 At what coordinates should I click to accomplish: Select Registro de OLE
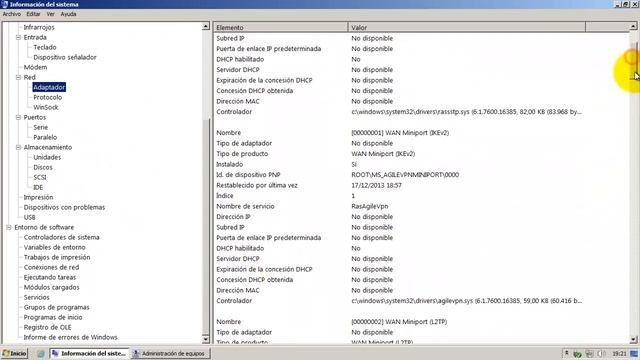click(47, 327)
